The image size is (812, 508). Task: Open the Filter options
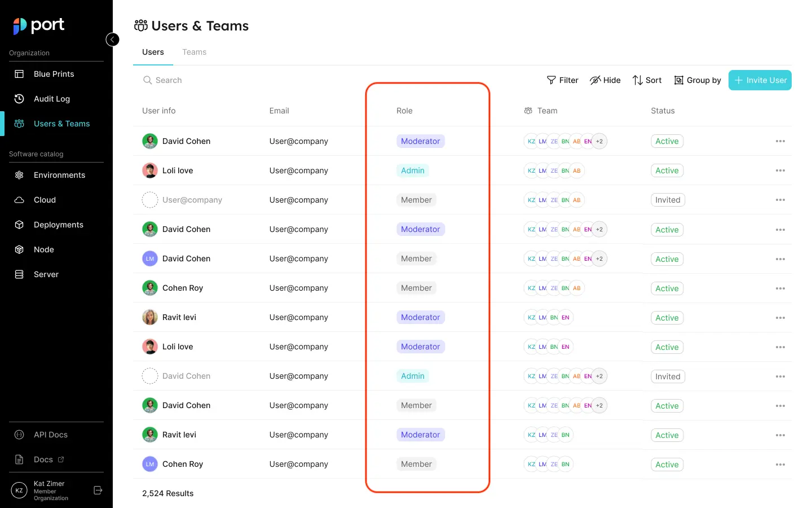[562, 80]
